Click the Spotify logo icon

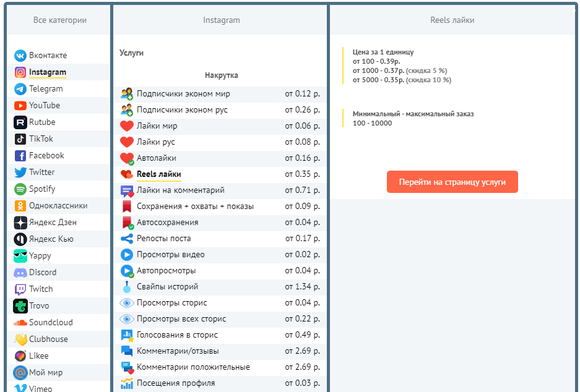20,189
